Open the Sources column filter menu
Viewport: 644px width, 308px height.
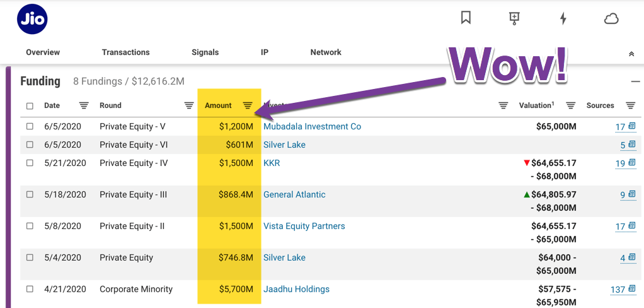(x=630, y=105)
